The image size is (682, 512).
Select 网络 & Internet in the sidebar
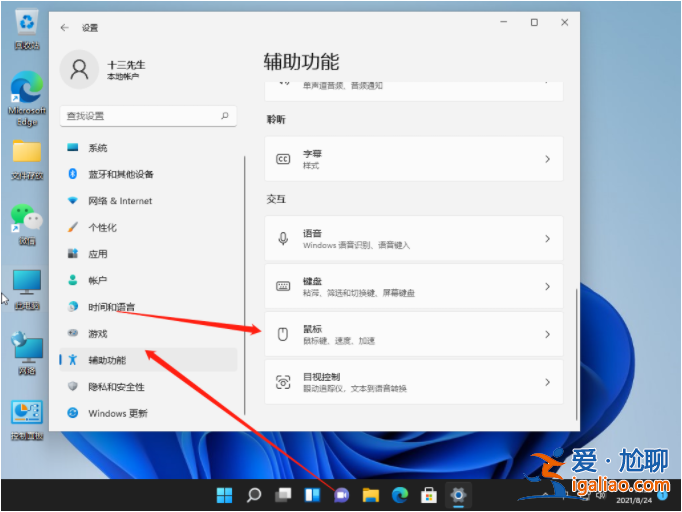(x=148, y=201)
